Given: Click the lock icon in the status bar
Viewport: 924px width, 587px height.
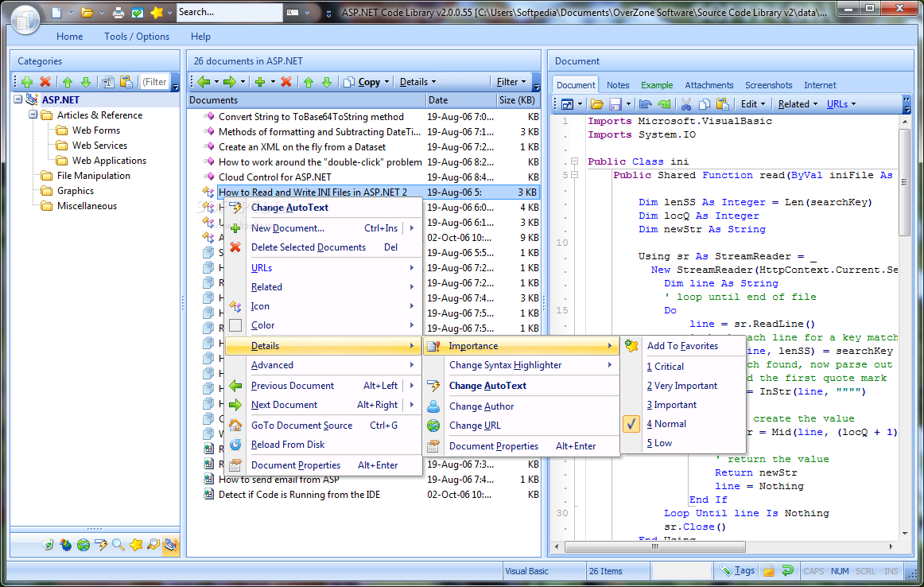Looking at the screenshot, I should 769,570.
